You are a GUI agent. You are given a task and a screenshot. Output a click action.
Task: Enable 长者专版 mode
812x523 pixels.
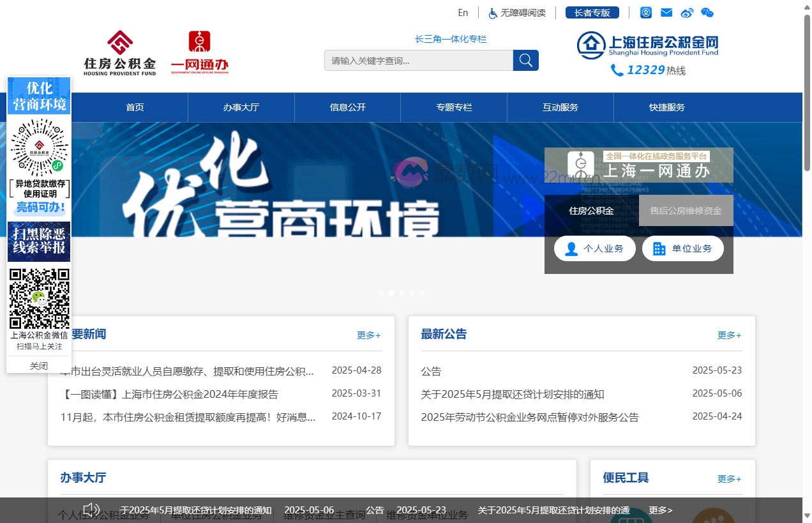click(592, 12)
